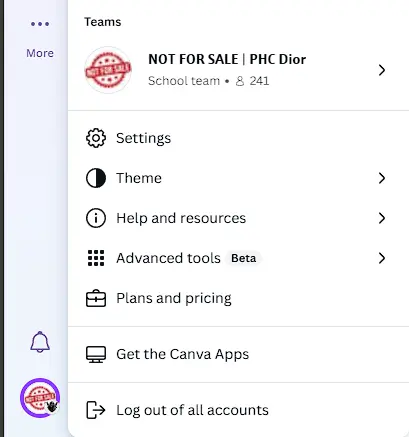Click the monitor icon for Canva Apps
The image size is (409, 437).
[x=96, y=354]
